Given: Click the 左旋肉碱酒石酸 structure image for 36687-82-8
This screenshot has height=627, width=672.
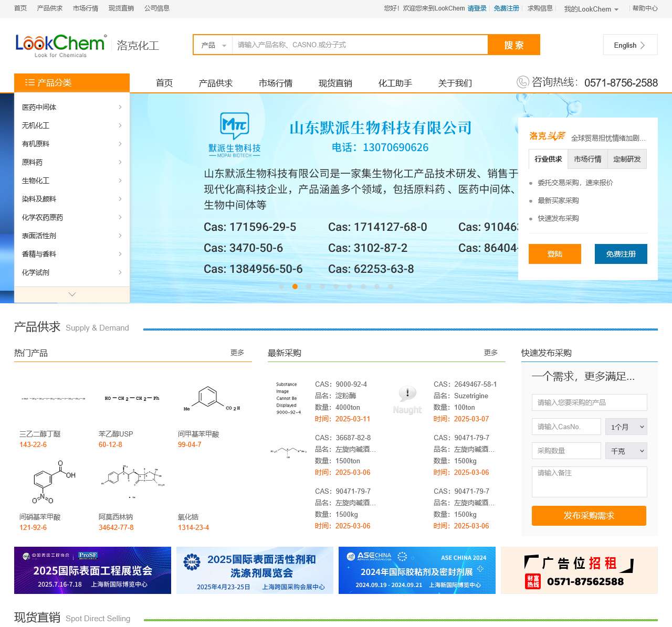Looking at the screenshot, I should pyautogui.click(x=288, y=452).
